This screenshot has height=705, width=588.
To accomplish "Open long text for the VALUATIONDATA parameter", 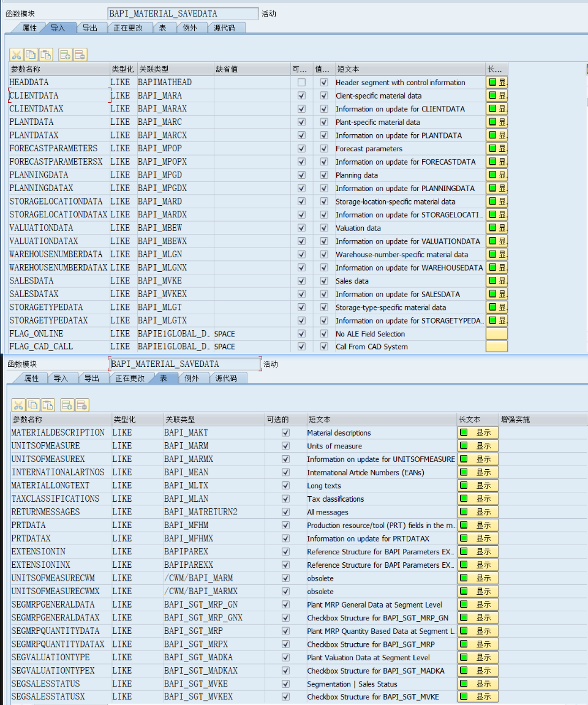I will point(495,228).
